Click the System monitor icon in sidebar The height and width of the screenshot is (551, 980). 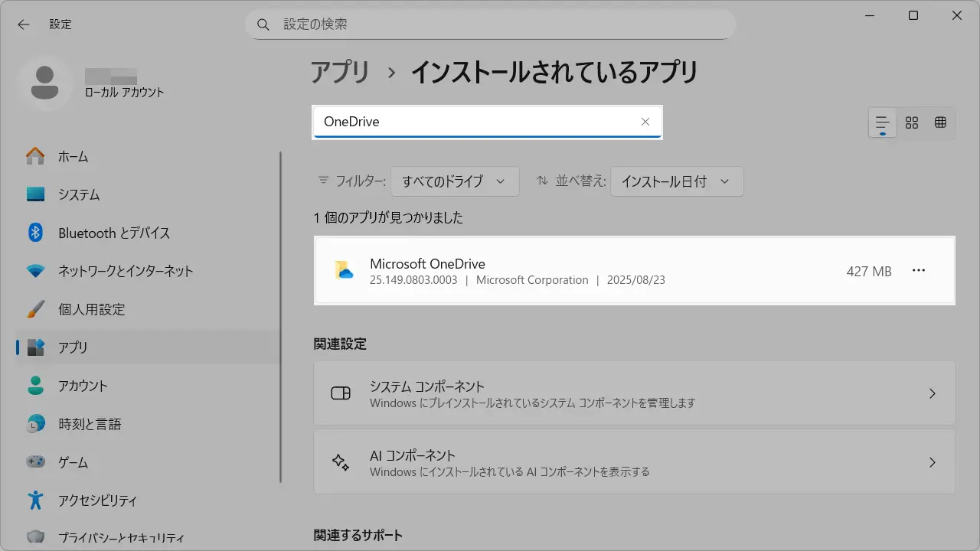pos(35,194)
